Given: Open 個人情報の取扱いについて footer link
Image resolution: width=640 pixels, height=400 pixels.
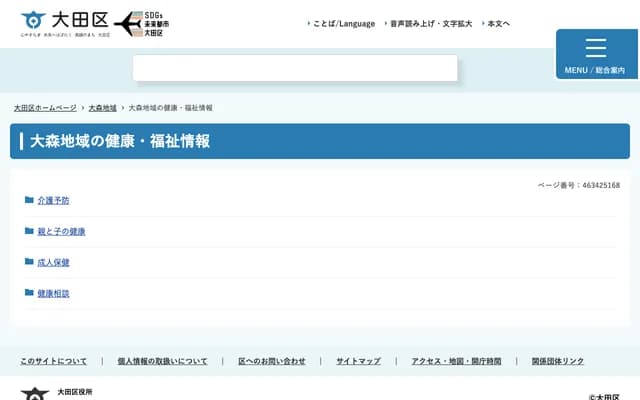Looking at the screenshot, I should [x=162, y=361].
